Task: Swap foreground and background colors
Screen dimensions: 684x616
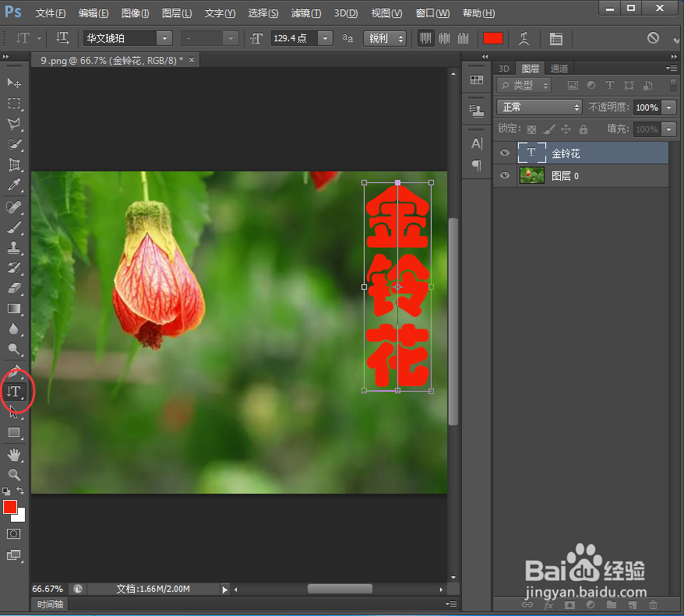Action: pyautogui.click(x=20, y=491)
